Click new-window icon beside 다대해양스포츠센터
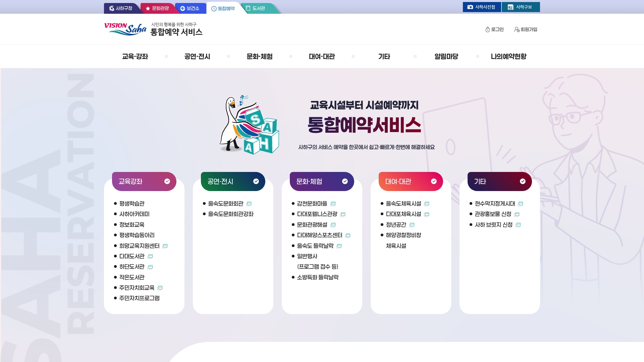644x362 pixels. [x=348, y=236]
